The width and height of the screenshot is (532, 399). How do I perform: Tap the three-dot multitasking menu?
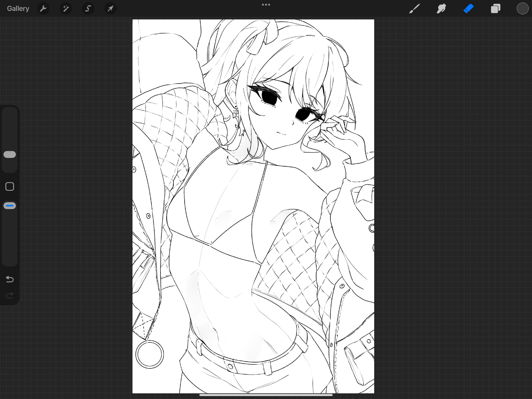pyautogui.click(x=266, y=5)
